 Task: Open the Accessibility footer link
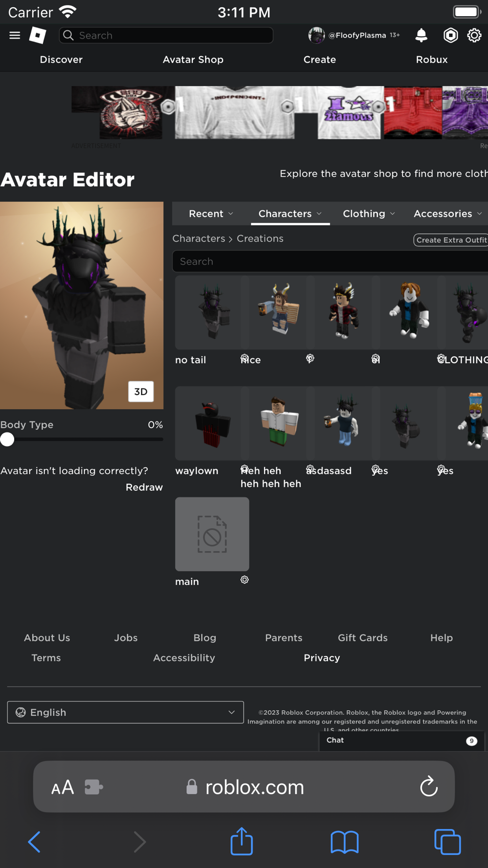(x=184, y=658)
